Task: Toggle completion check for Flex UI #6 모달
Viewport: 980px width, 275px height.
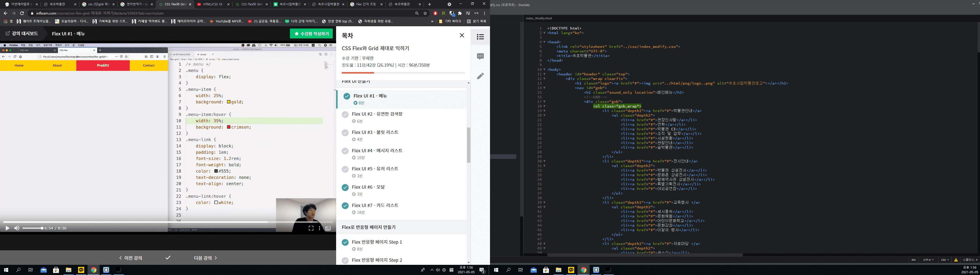Action: coord(345,187)
